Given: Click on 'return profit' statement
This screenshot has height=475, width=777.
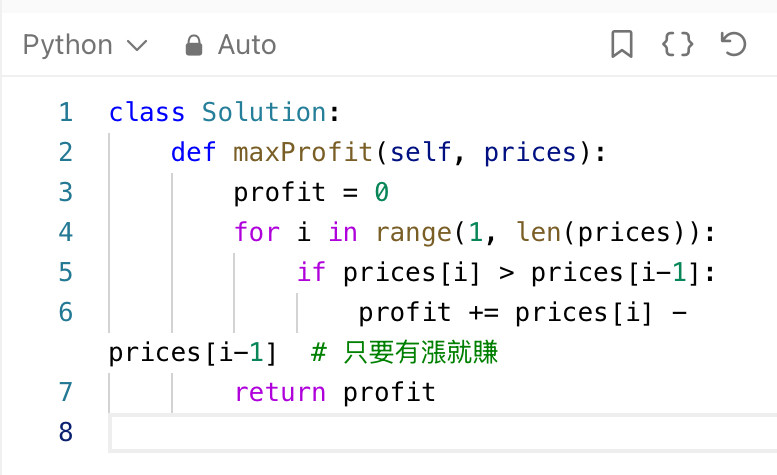Looking at the screenshot, I should click(335, 392).
